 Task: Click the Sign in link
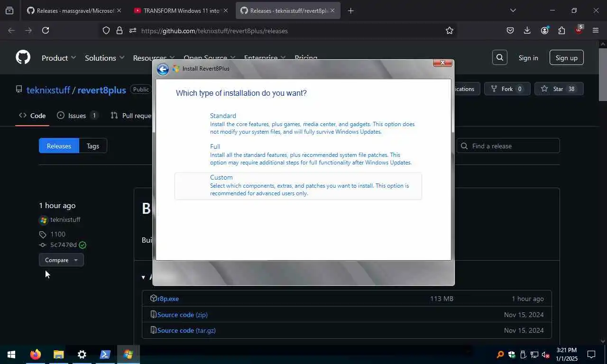528,58
